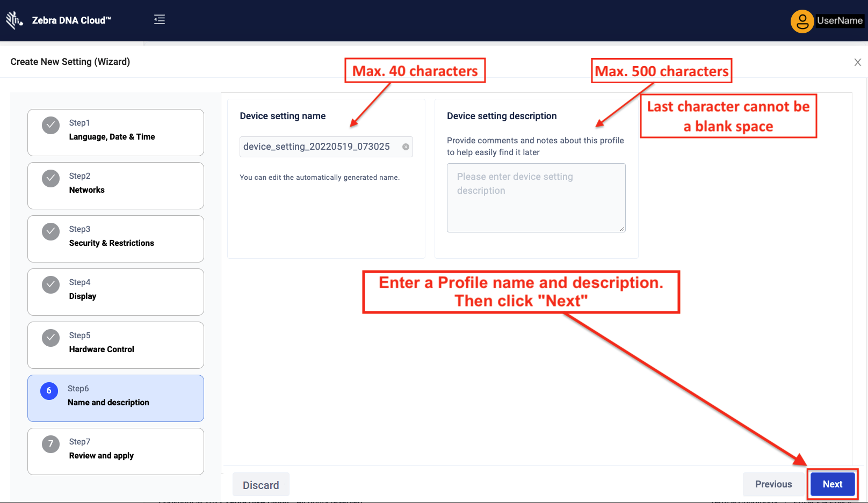Close the Create New Setting wizard
The width and height of the screenshot is (868, 503).
click(x=857, y=62)
